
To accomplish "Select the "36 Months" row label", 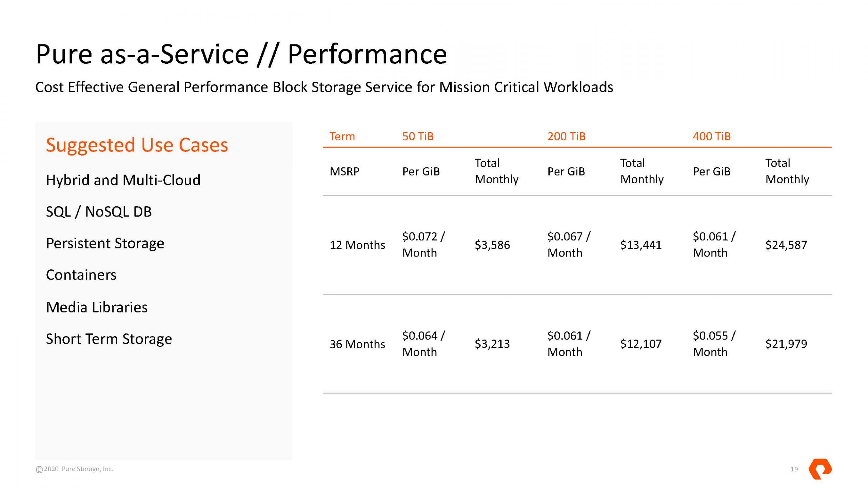I will pos(357,344).
